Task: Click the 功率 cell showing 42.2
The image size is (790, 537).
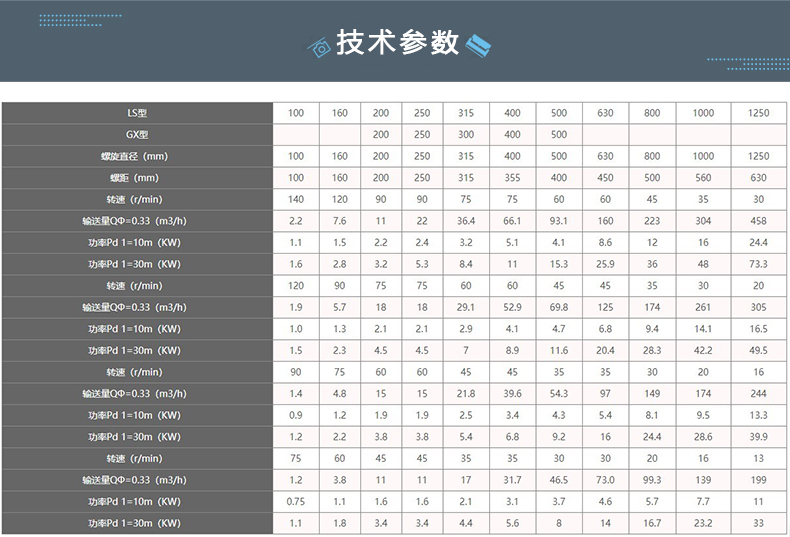Action: [703, 351]
